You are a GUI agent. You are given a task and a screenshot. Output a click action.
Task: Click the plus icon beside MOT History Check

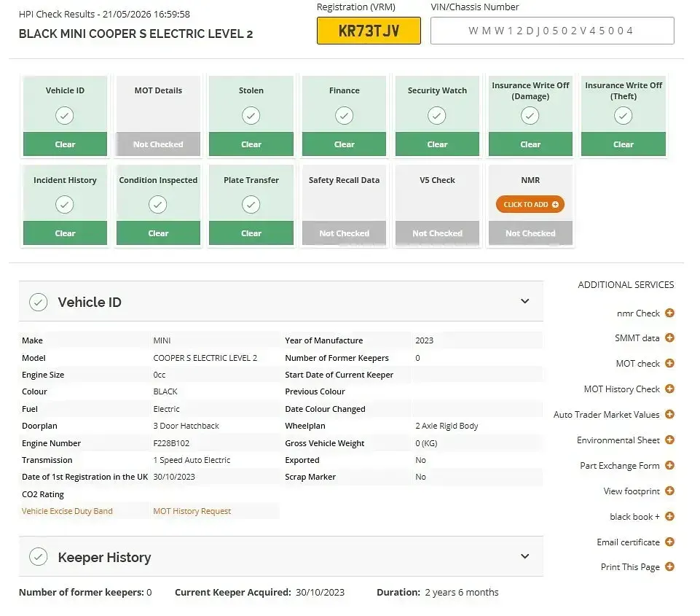[669, 389]
